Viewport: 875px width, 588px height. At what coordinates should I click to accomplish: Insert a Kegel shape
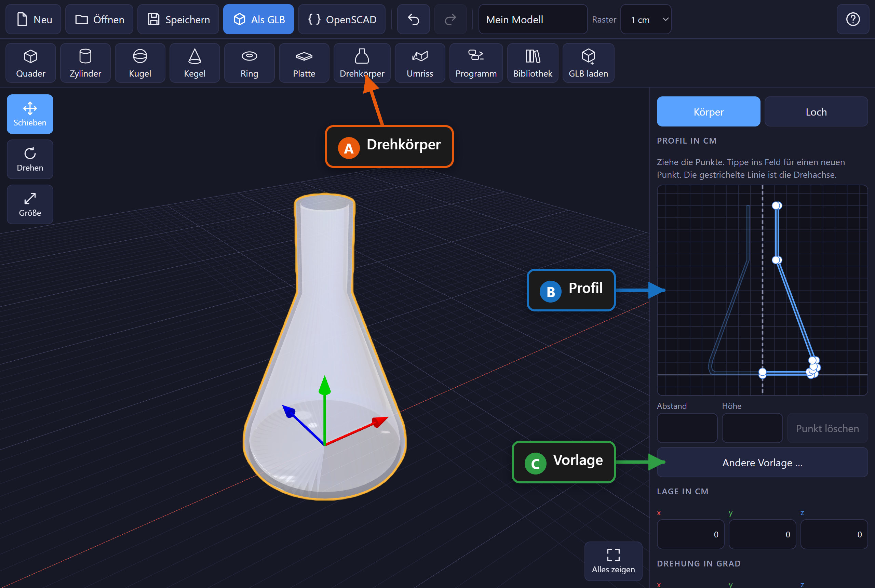194,63
